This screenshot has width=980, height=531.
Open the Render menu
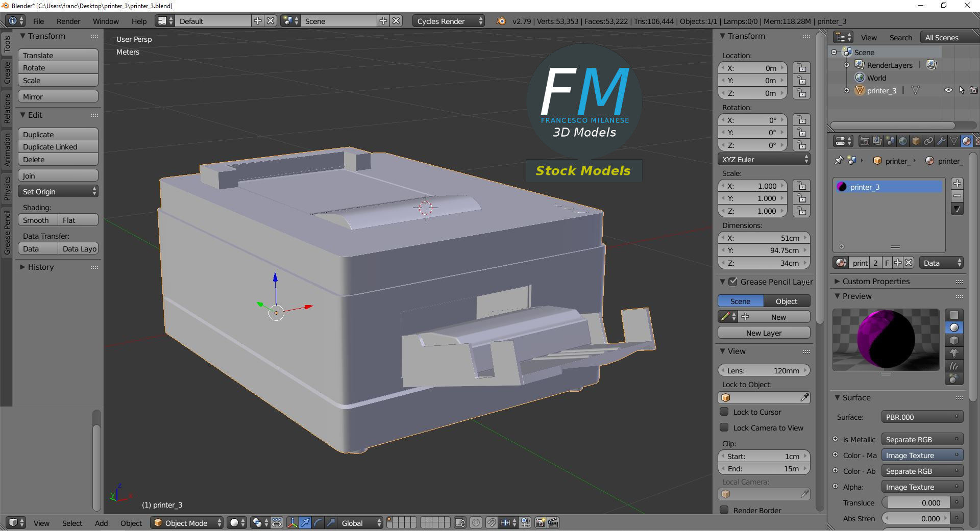68,21
